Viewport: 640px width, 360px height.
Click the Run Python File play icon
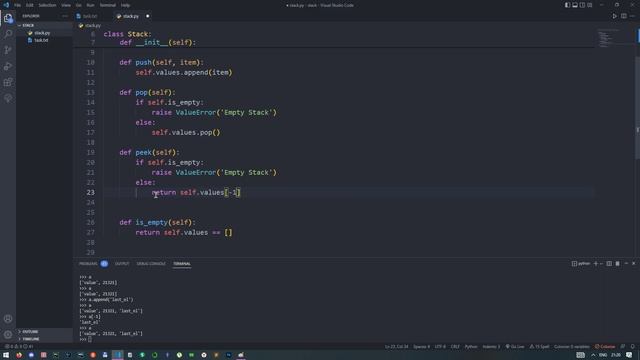point(614,16)
